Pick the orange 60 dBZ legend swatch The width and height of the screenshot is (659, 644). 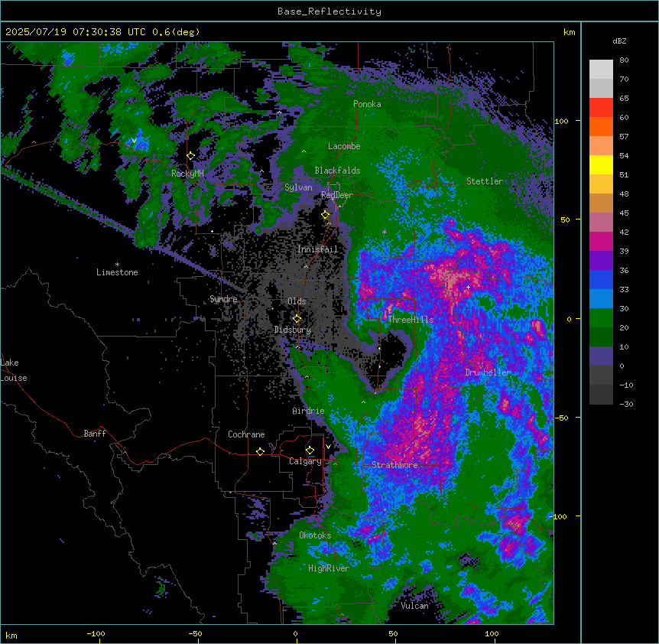601,126
